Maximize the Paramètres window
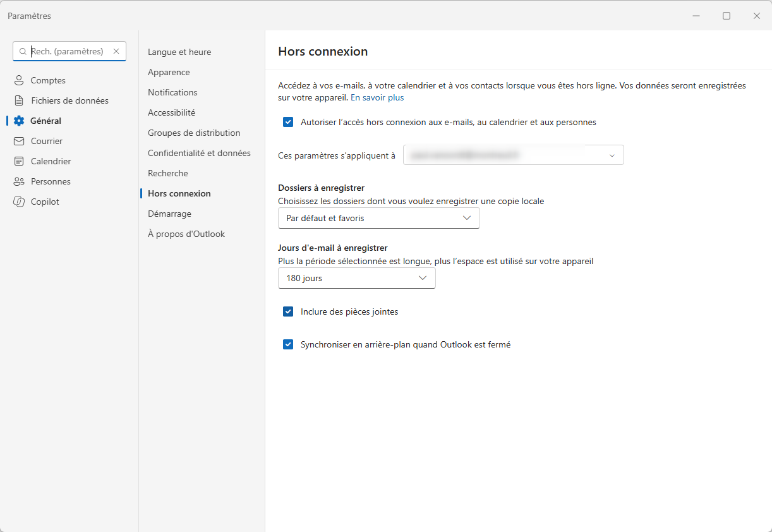The image size is (772, 532). click(x=727, y=16)
